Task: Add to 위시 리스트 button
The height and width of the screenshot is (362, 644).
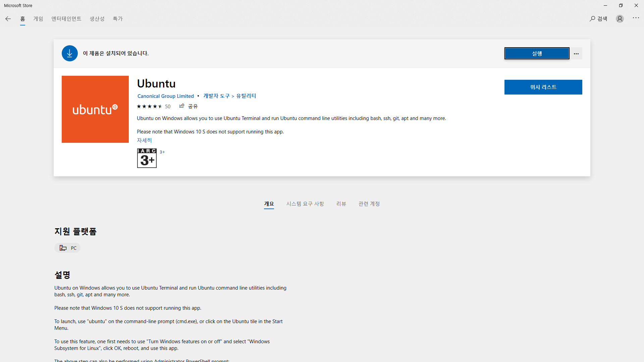Action: [543, 87]
